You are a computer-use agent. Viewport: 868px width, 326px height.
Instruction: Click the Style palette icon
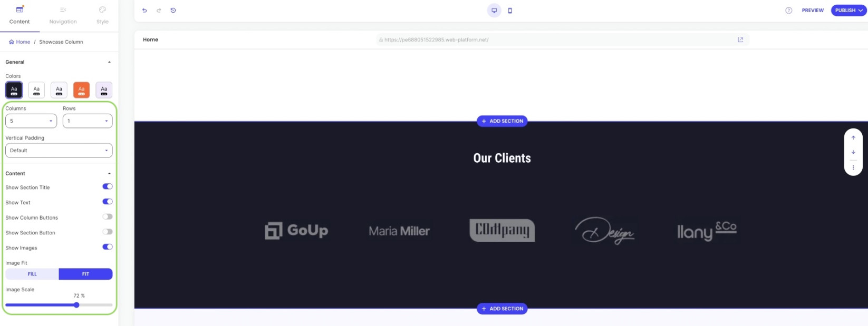pyautogui.click(x=102, y=9)
